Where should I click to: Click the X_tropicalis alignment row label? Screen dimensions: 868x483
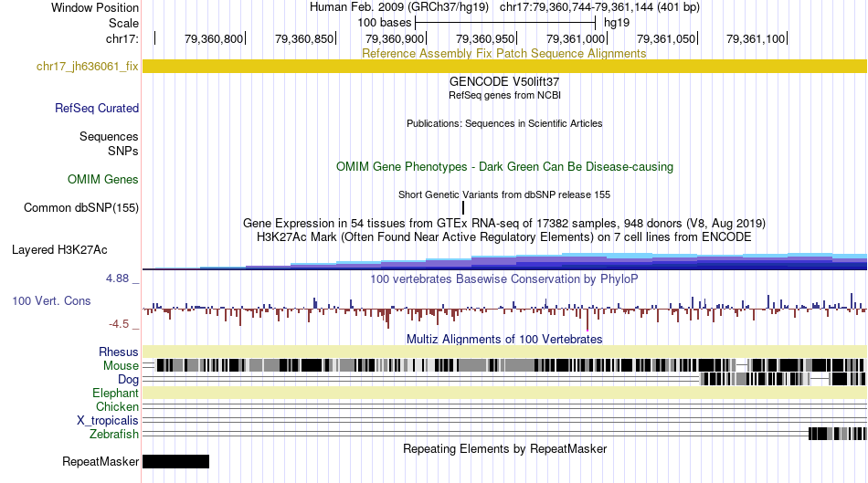[x=108, y=421]
